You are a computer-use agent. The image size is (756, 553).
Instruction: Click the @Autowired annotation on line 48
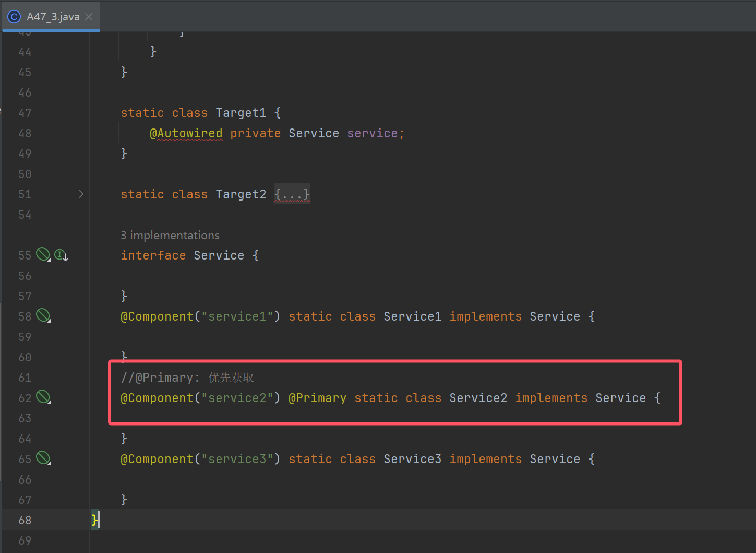(x=186, y=133)
